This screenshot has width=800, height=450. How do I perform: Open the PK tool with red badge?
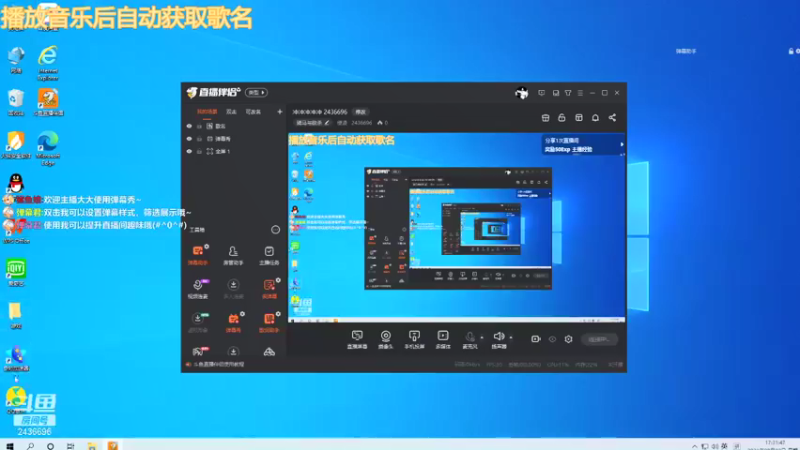point(198,351)
